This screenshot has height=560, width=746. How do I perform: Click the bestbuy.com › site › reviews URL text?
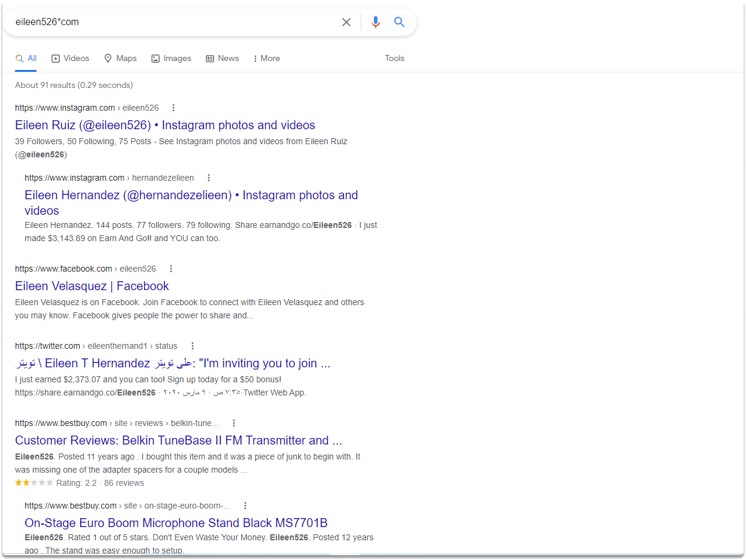[x=117, y=423]
